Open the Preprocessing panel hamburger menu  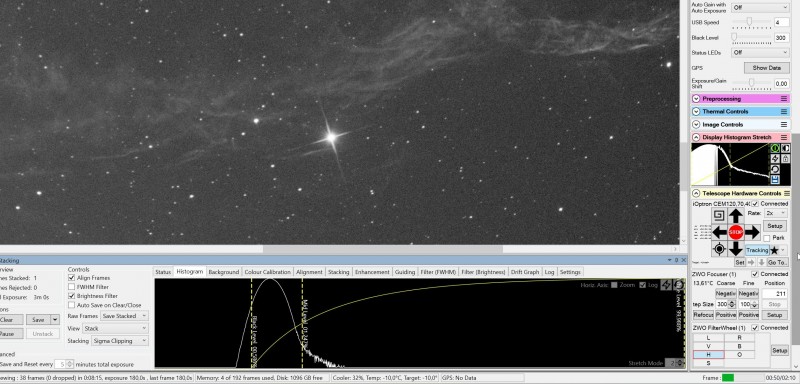click(x=784, y=98)
